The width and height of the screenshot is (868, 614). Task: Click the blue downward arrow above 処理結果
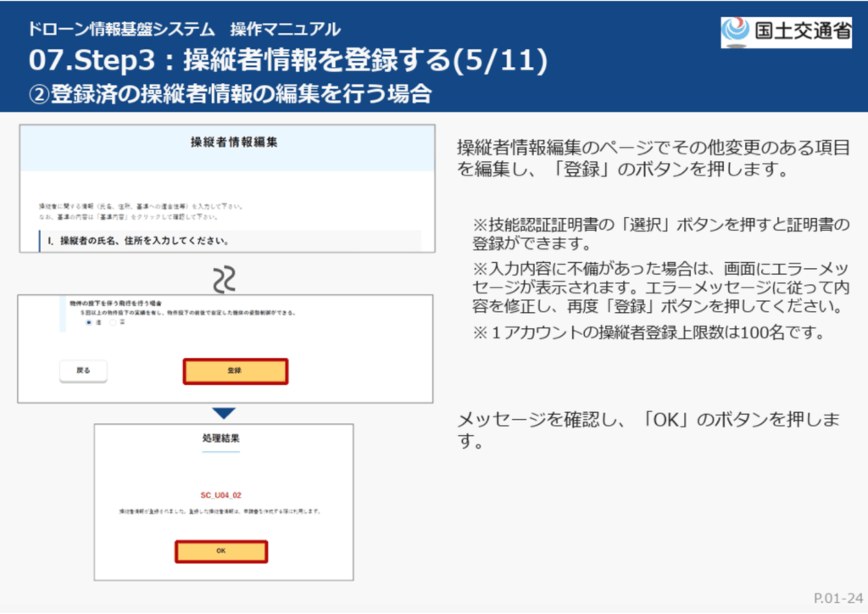(x=224, y=414)
